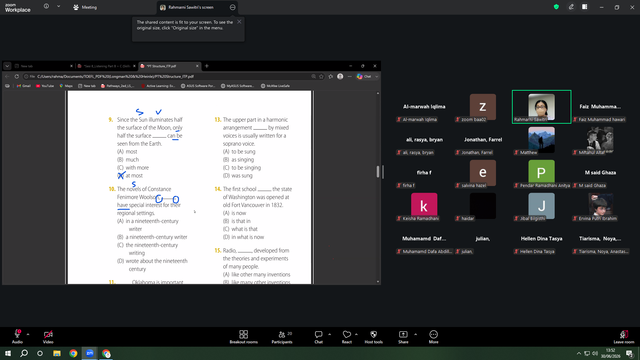
Task: Click the reload icon in shared browser
Action: 17,76
